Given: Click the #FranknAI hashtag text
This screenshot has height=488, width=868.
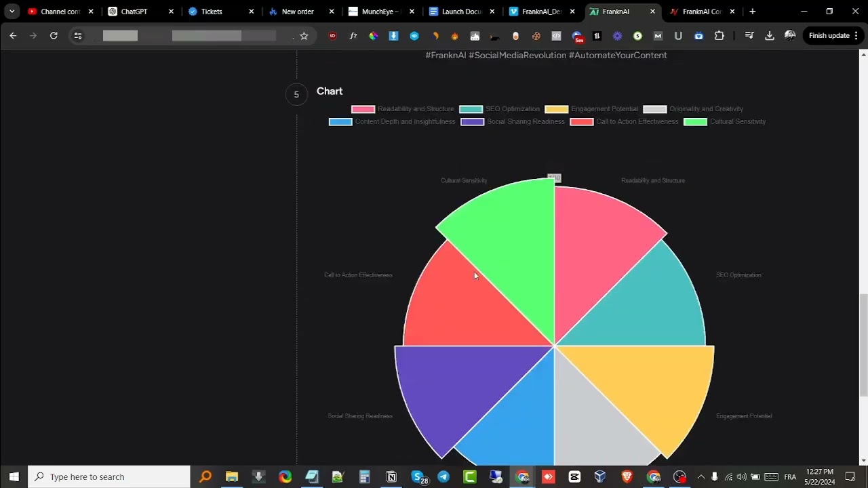Looking at the screenshot, I should coord(446,55).
